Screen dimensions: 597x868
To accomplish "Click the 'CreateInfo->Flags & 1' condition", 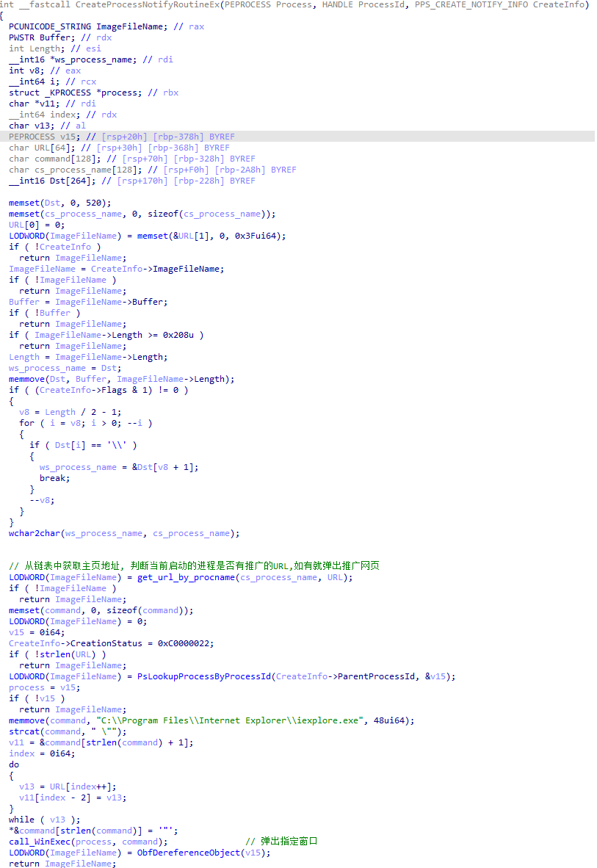I will pos(98,390).
